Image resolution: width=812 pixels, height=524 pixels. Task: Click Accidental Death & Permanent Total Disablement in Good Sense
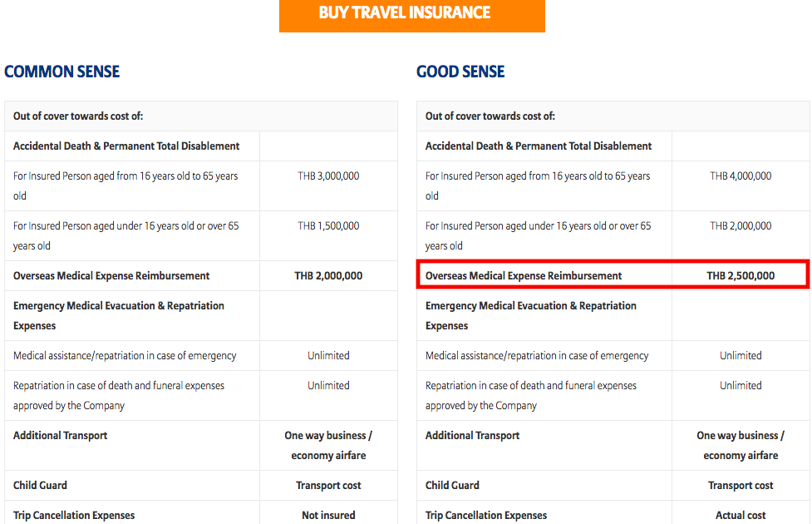tap(539, 146)
